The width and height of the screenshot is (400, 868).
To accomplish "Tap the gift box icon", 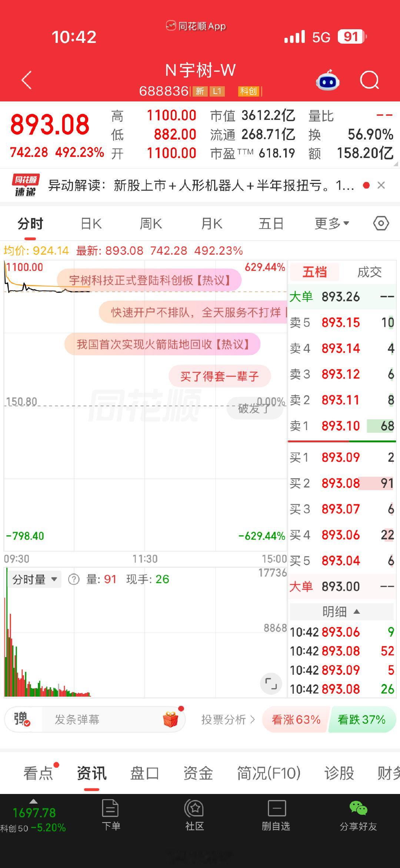I will pyautogui.click(x=171, y=719).
